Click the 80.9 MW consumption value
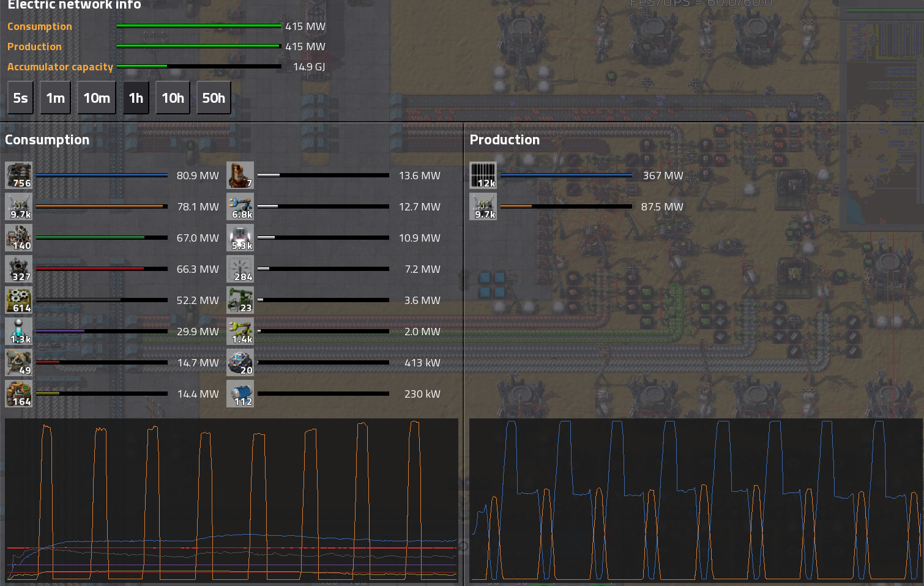 pyautogui.click(x=198, y=176)
